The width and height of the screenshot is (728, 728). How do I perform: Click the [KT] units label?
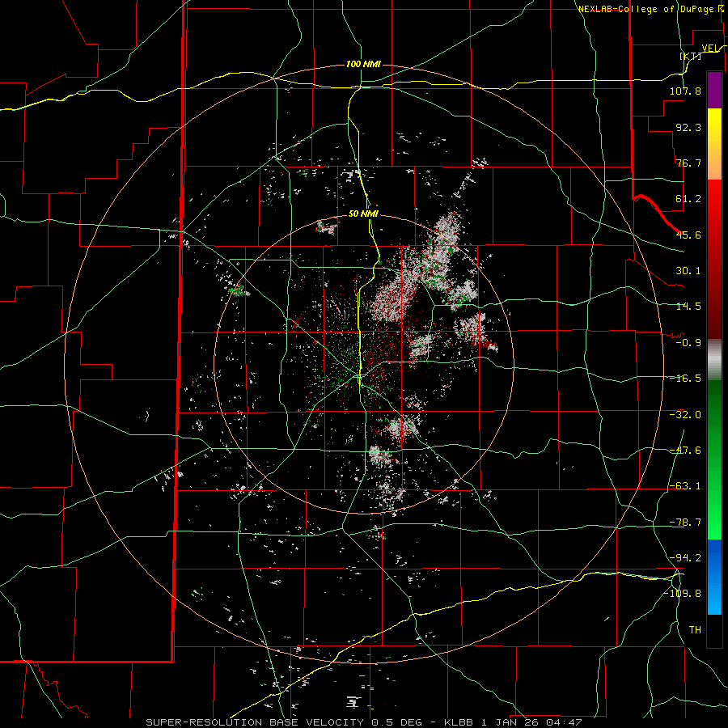(x=691, y=56)
